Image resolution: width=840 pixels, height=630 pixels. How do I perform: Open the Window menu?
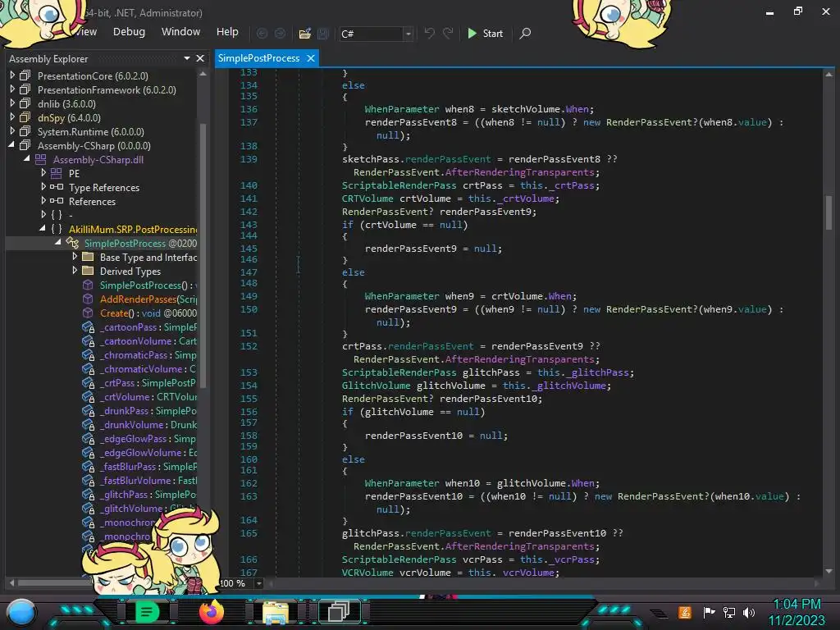180,32
